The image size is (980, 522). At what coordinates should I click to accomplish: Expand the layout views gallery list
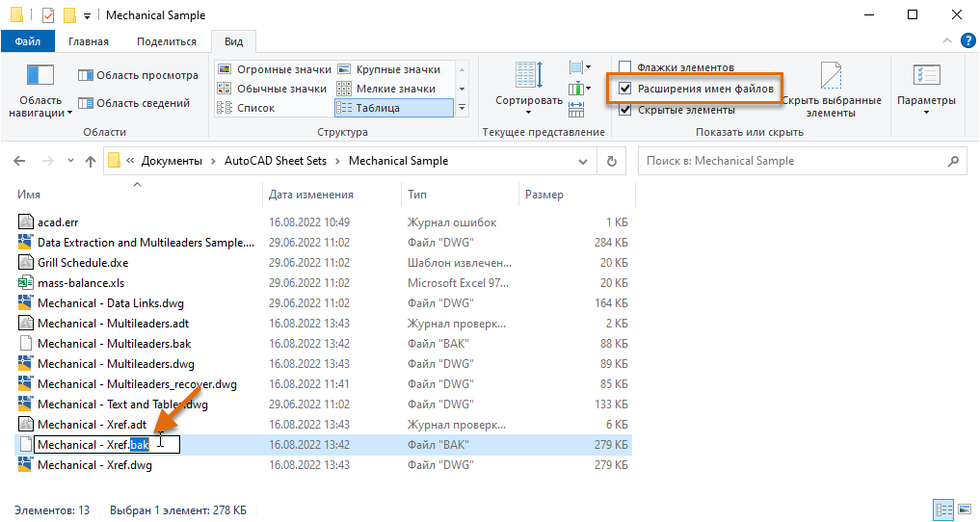(x=462, y=108)
